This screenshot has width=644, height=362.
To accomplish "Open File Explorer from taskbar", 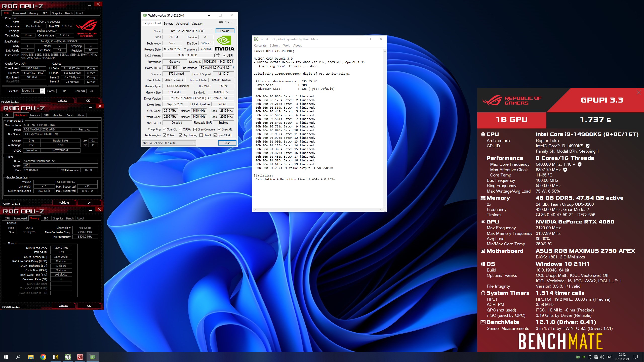I will (31, 357).
